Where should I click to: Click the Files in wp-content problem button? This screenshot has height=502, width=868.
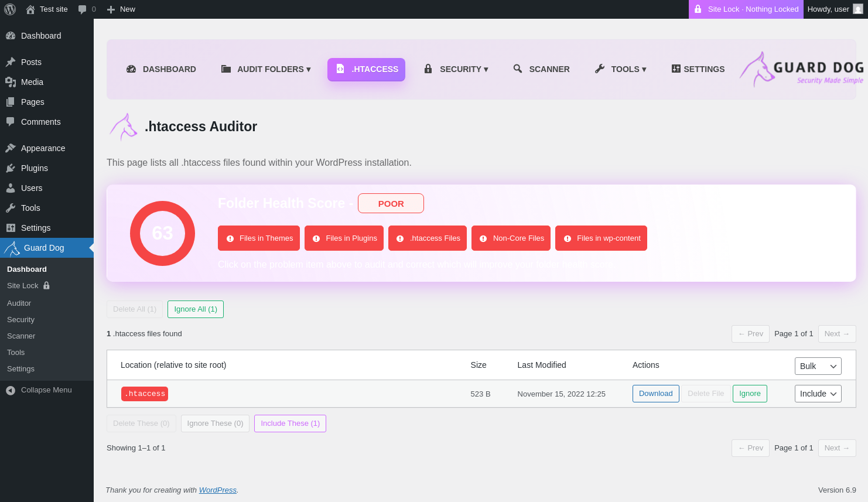tap(601, 238)
